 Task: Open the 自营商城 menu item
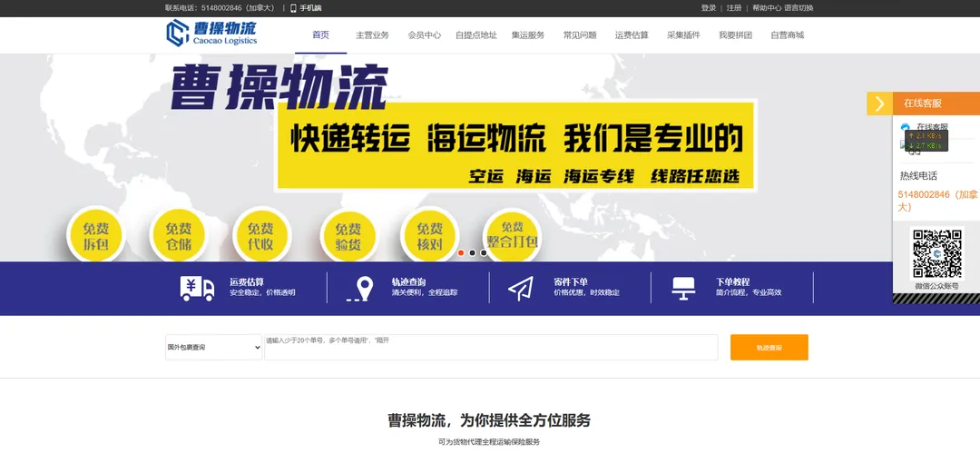click(788, 35)
